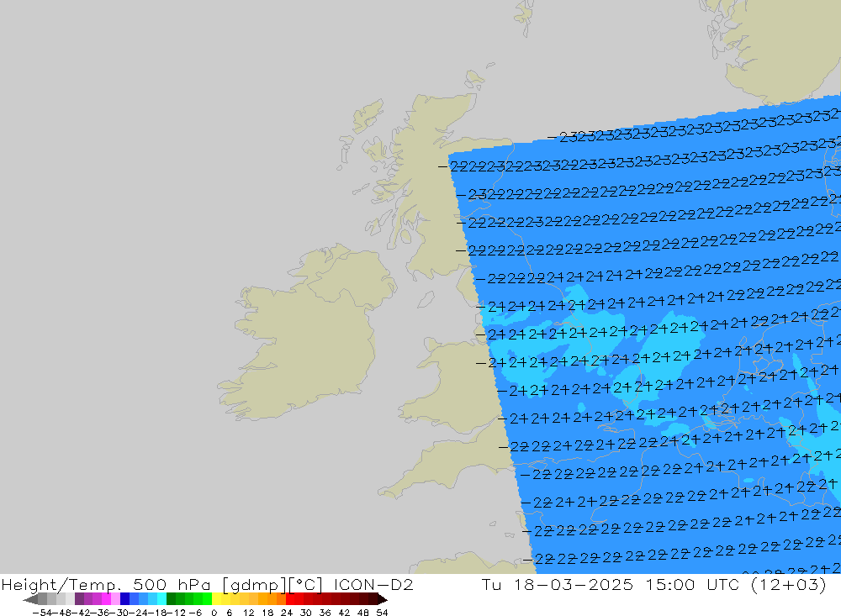The height and width of the screenshot is (616, 841).
Task: Click the '0' legend scale label
Action: click(x=214, y=613)
